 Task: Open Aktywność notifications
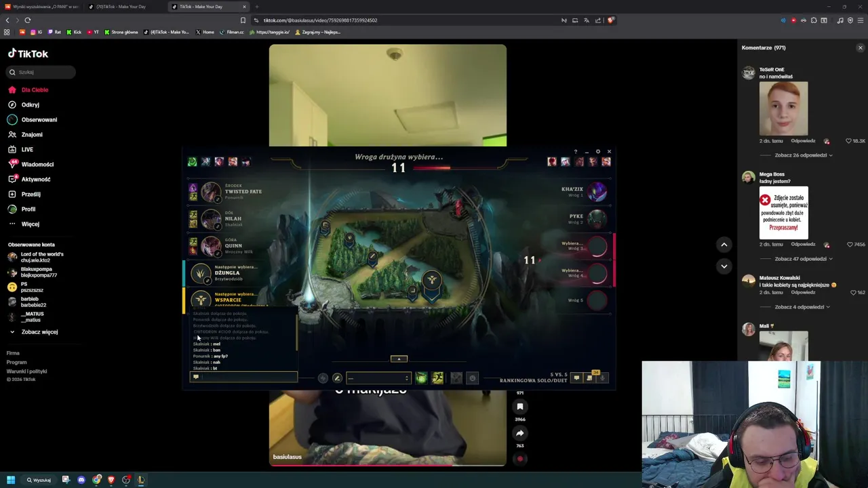(x=29, y=179)
